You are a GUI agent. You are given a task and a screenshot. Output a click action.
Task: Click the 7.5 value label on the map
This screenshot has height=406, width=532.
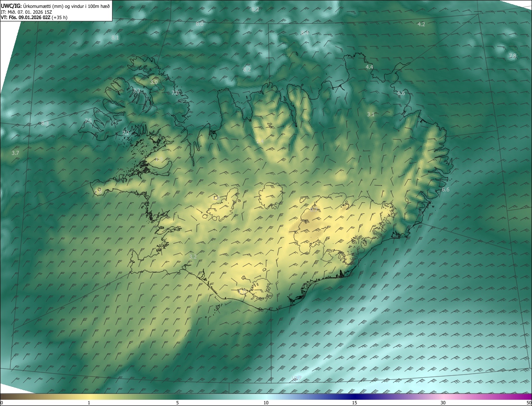[88, 121]
